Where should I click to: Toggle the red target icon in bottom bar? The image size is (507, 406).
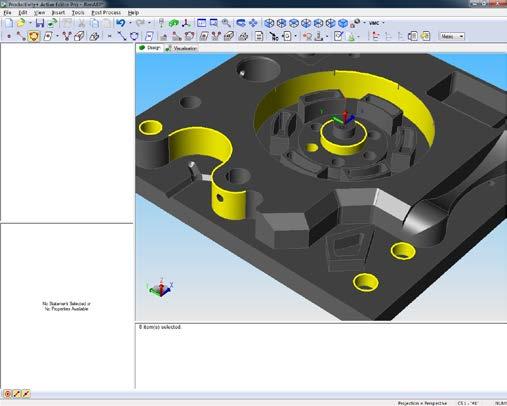7,394
